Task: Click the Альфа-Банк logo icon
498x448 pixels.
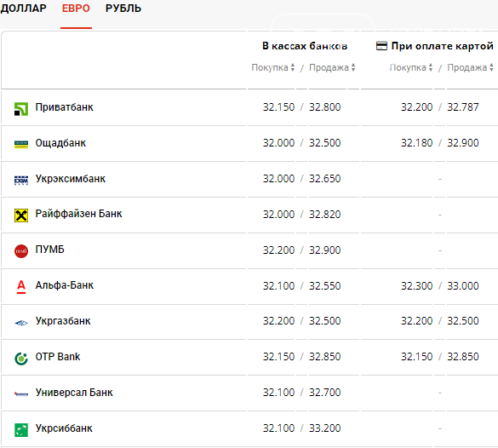Action: (21, 286)
